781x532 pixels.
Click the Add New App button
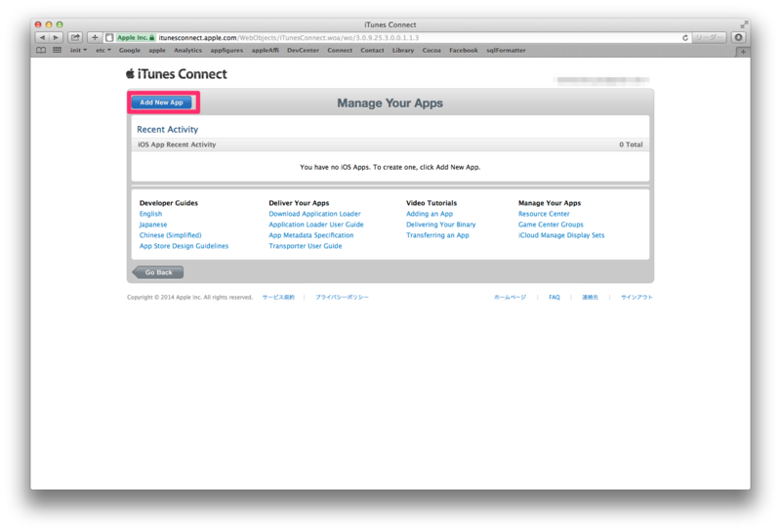pyautogui.click(x=161, y=102)
